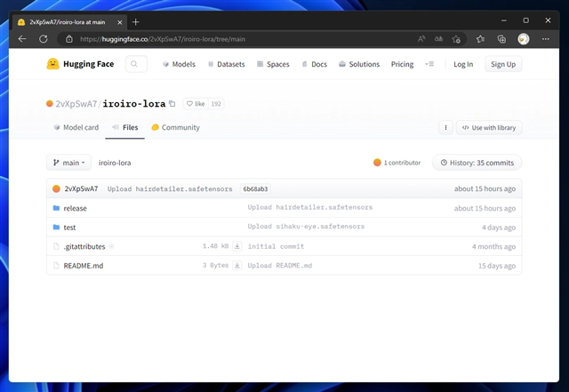Open 2vXpSwA7 author in latest commit row
The image size is (569, 392).
click(81, 188)
